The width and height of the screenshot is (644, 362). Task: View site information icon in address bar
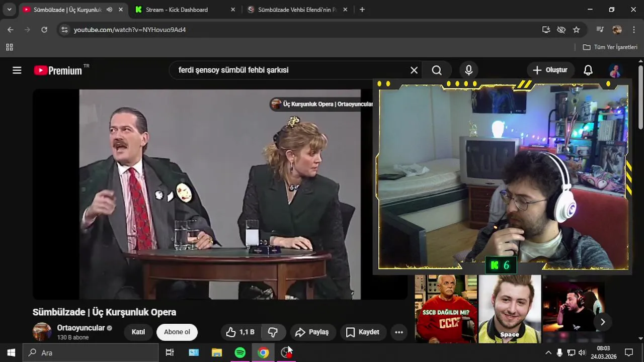click(64, 30)
